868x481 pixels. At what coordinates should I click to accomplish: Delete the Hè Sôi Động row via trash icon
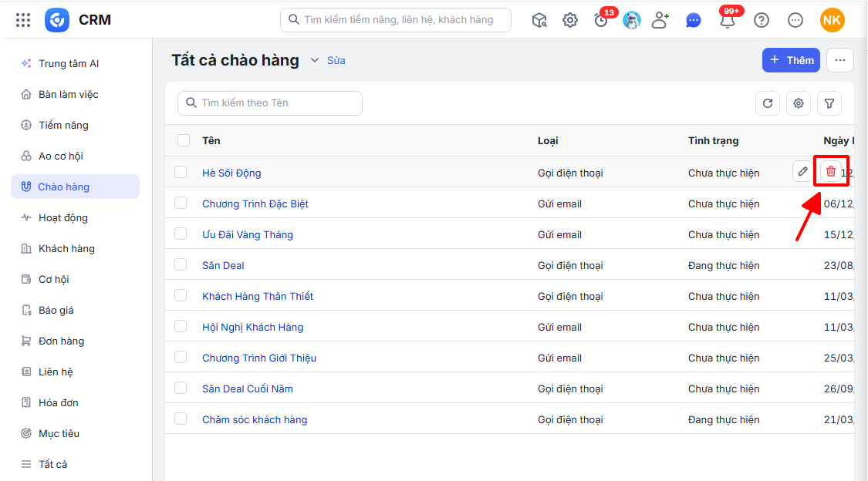[830, 171]
